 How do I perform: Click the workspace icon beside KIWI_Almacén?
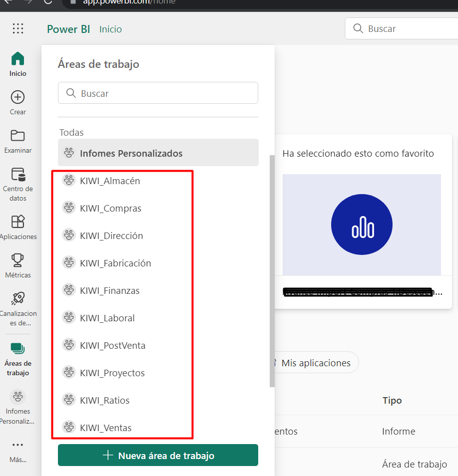click(69, 180)
